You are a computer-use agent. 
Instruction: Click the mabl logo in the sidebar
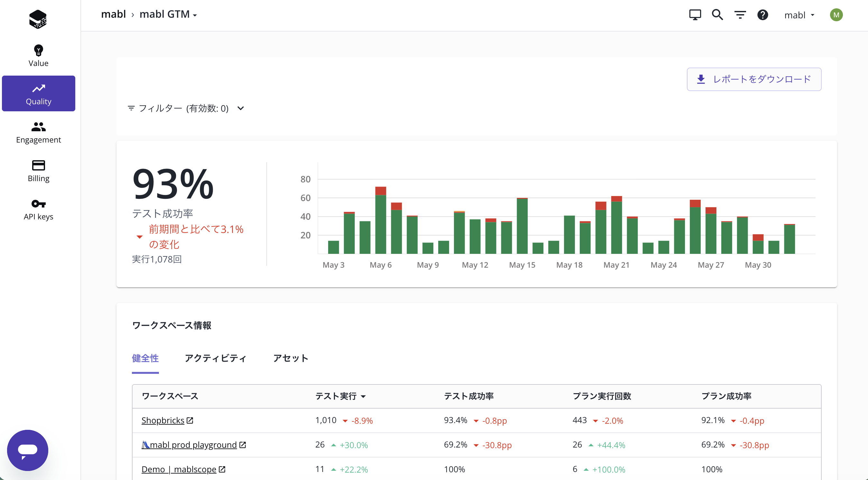[x=38, y=19]
